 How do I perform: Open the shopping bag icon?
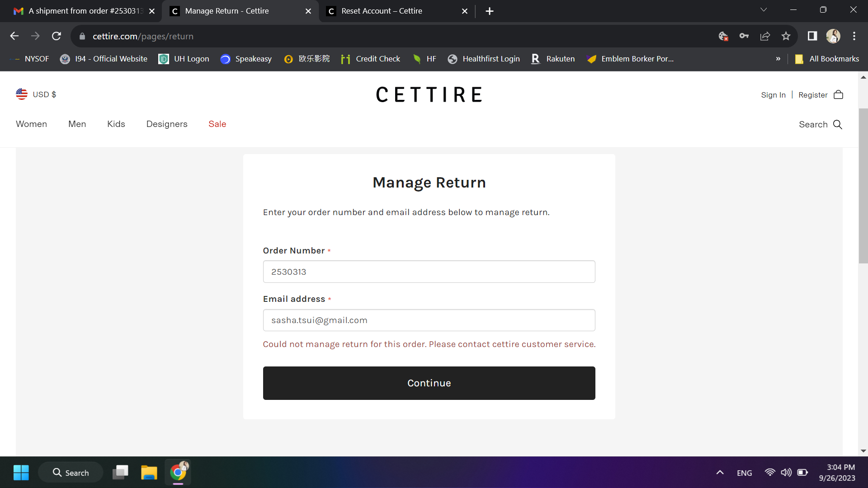tap(839, 94)
